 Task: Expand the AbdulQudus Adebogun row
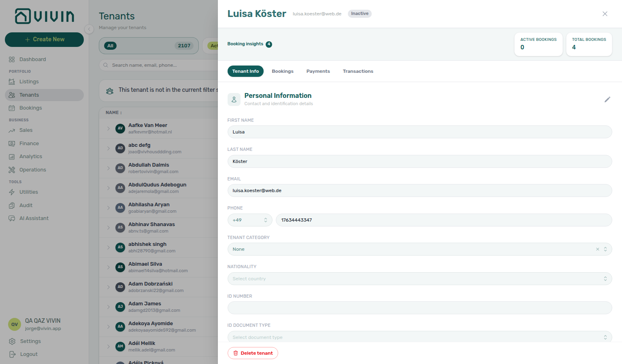tap(108, 188)
